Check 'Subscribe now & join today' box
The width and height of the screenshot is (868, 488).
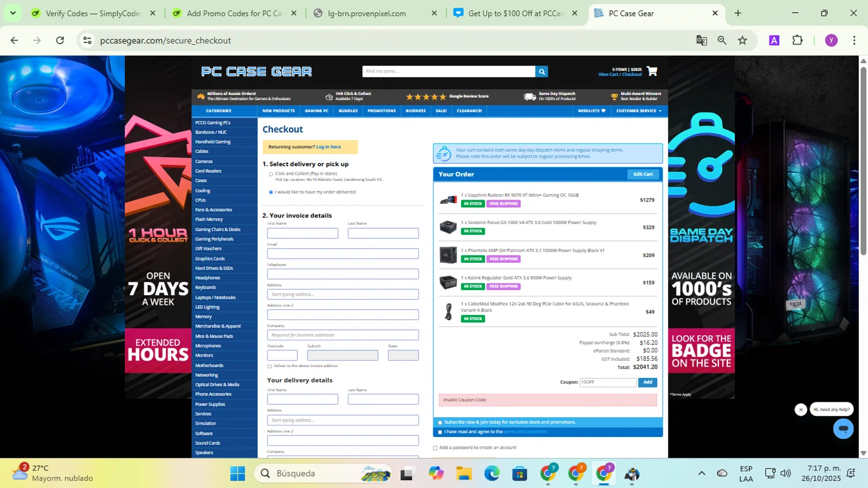(x=440, y=423)
